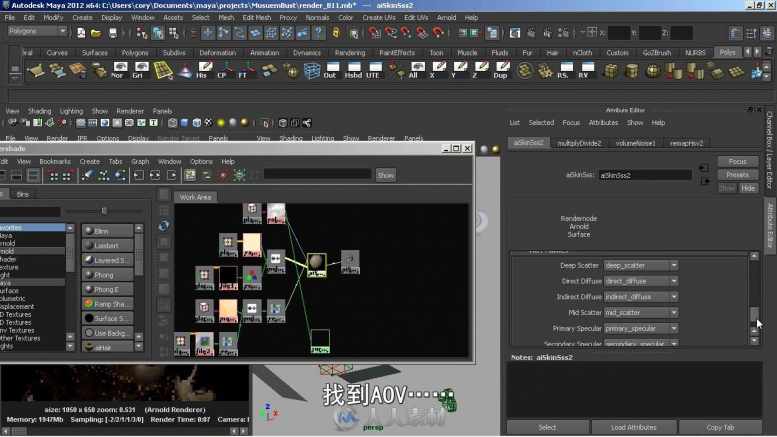777x437 pixels.
Task: Click the CP shelf button
Action: 225,70
